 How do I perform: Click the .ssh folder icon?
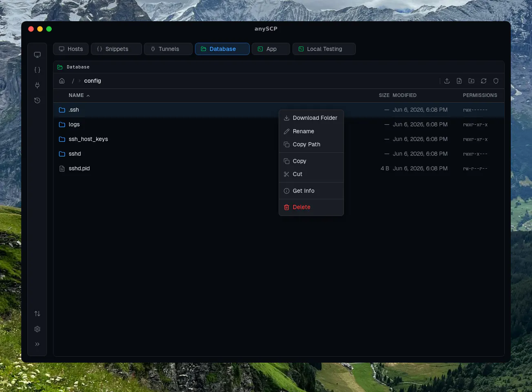click(62, 110)
